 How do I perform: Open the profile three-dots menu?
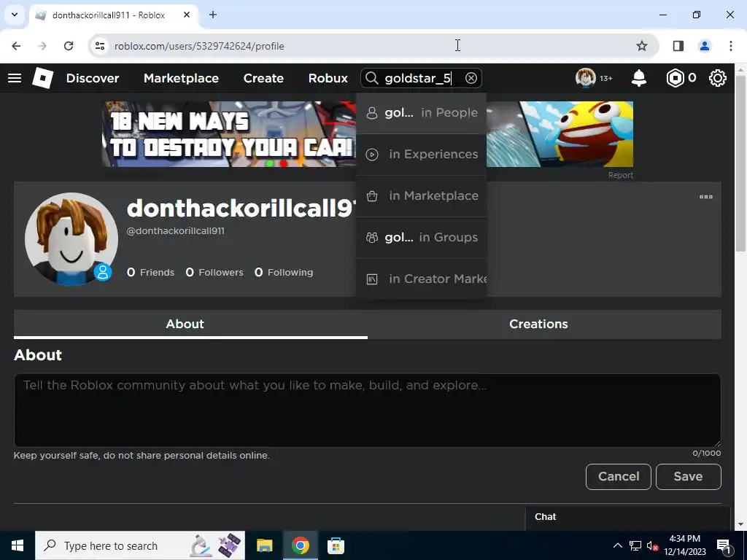coord(706,197)
